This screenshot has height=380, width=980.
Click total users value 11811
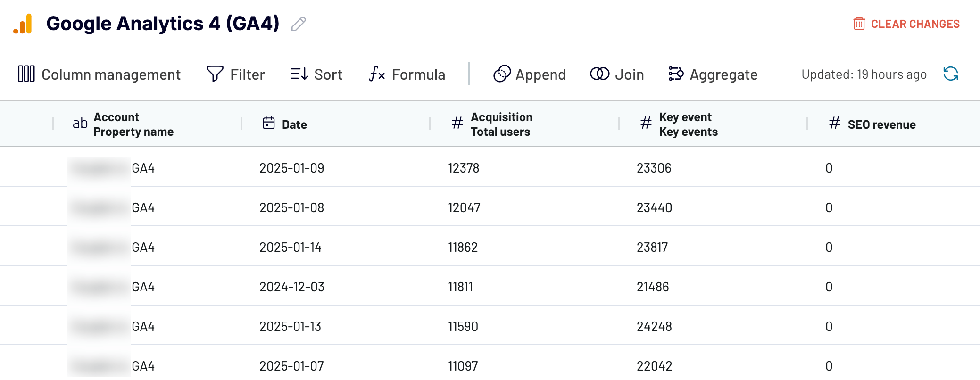point(460,287)
